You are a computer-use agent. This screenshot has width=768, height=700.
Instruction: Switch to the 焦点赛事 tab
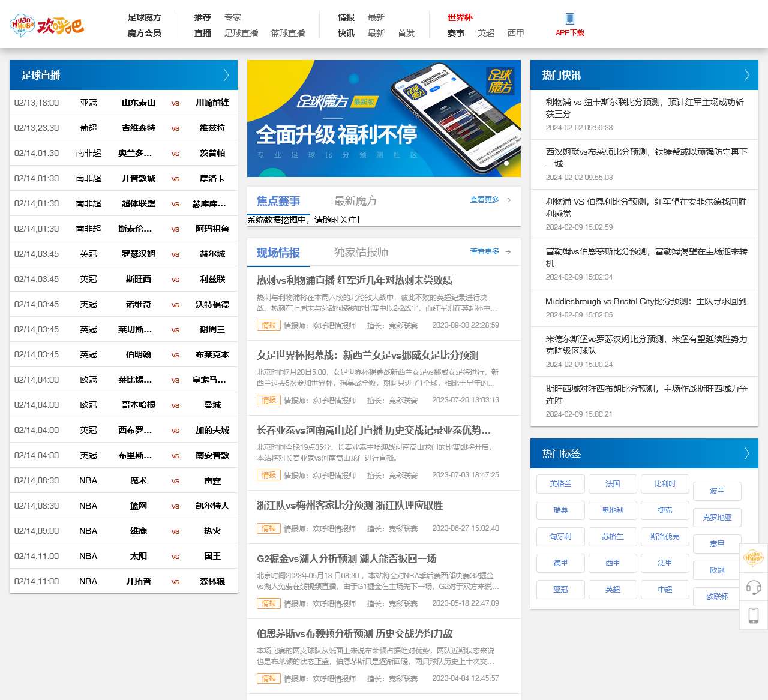click(278, 201)
